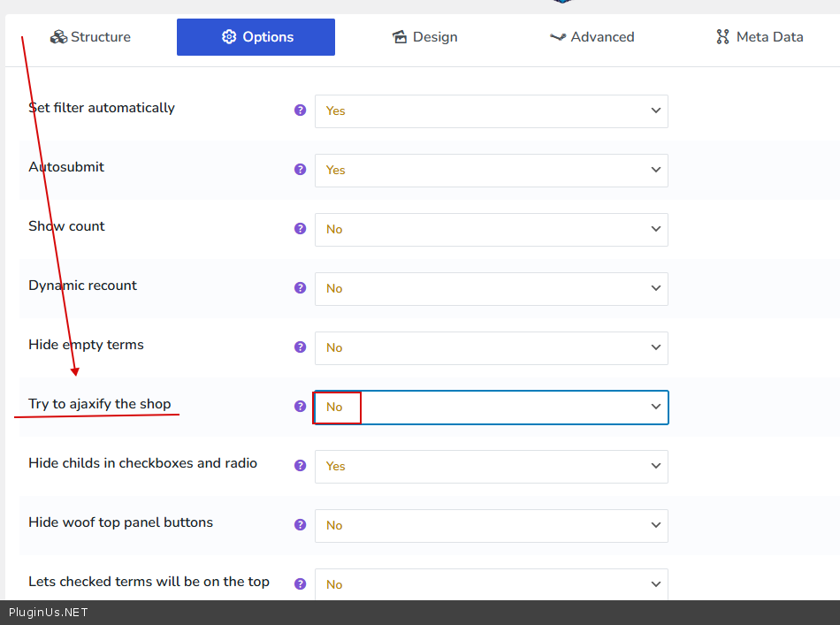Click help icon for Lets checked terms on top
Image resolution: width=840 pixels, height=625 pixels.
[x=300, y=584]
